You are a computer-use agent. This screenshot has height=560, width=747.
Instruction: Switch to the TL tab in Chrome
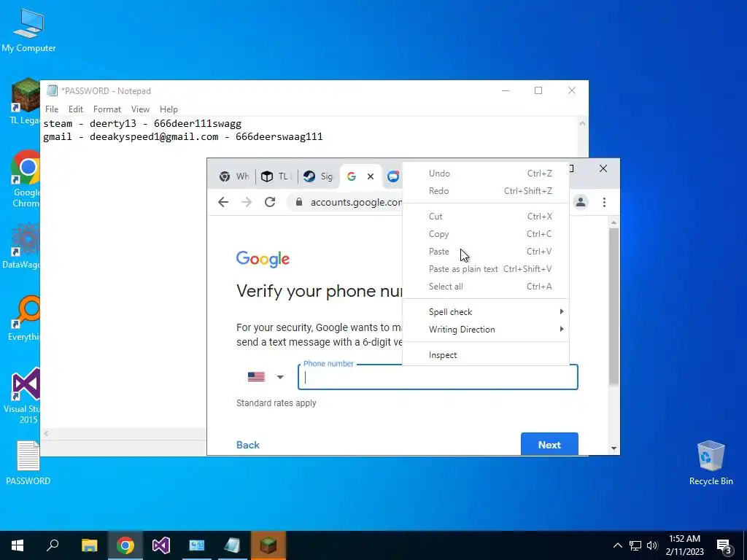[275, 176]
